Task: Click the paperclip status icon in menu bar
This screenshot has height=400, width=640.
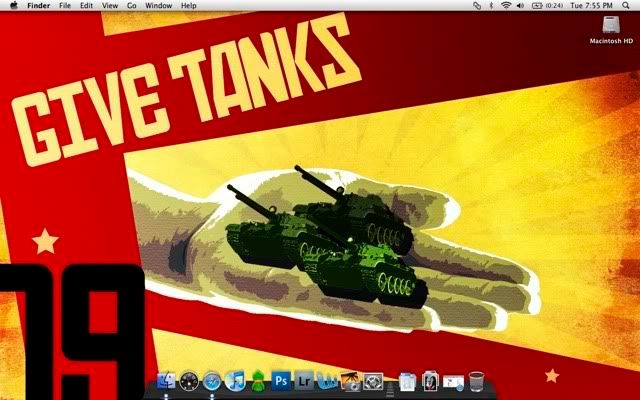Action: click(x=477, y=6)
